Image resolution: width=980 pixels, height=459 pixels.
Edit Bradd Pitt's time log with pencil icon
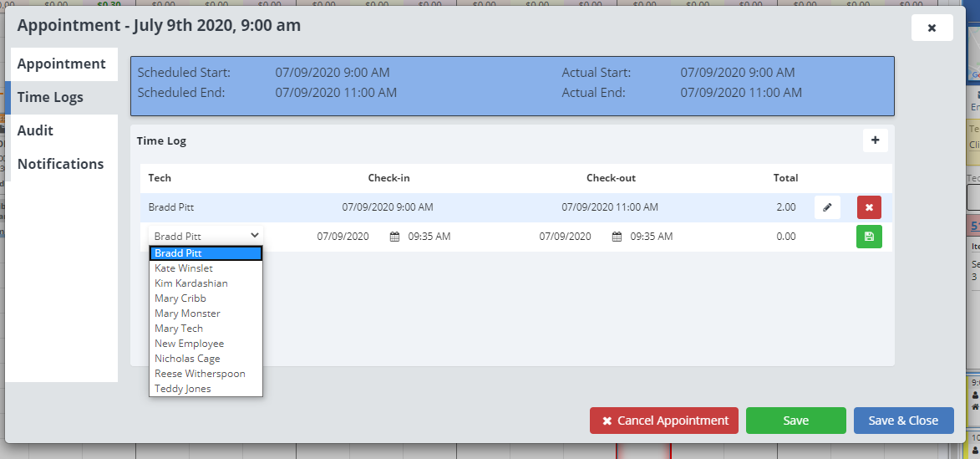point(827,207)
